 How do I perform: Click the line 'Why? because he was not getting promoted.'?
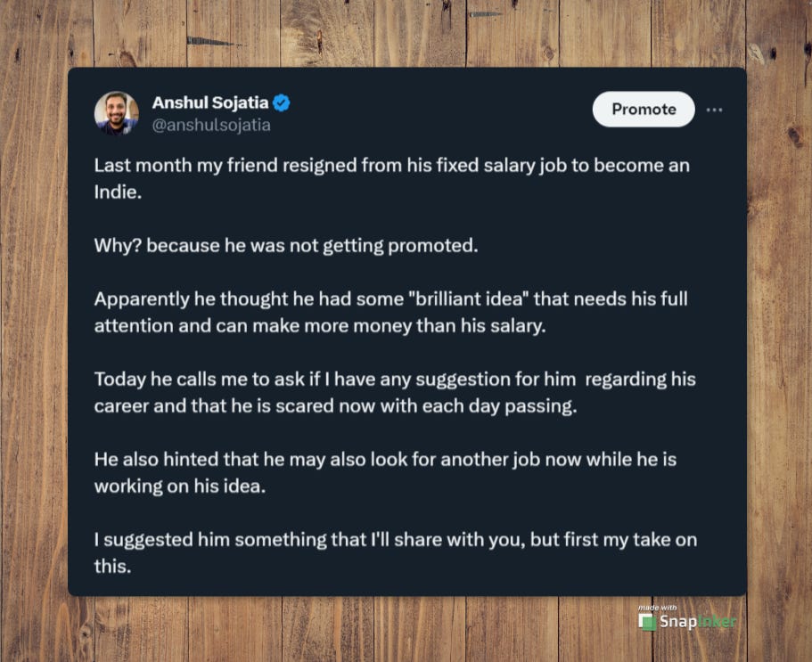click(x=286, y=246)
